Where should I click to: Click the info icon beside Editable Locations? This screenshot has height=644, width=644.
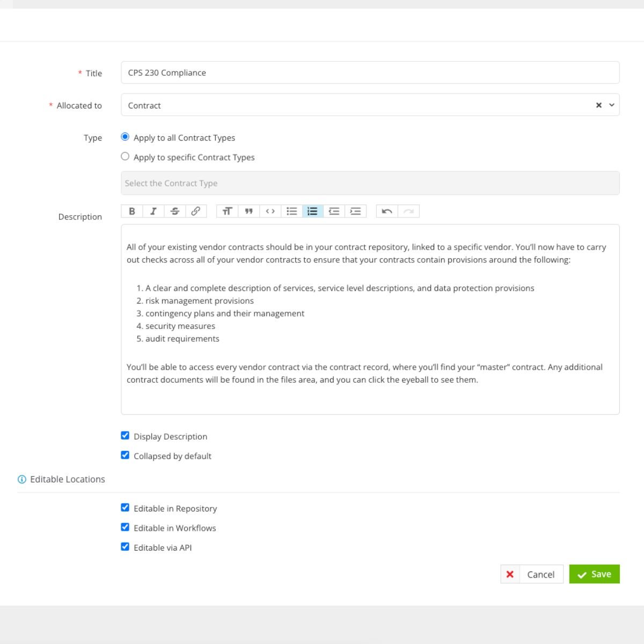click(22, 479)
